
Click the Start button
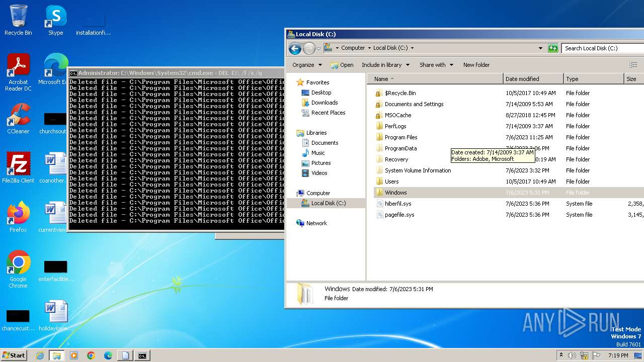pyautogui.click(x=14, y=355)
